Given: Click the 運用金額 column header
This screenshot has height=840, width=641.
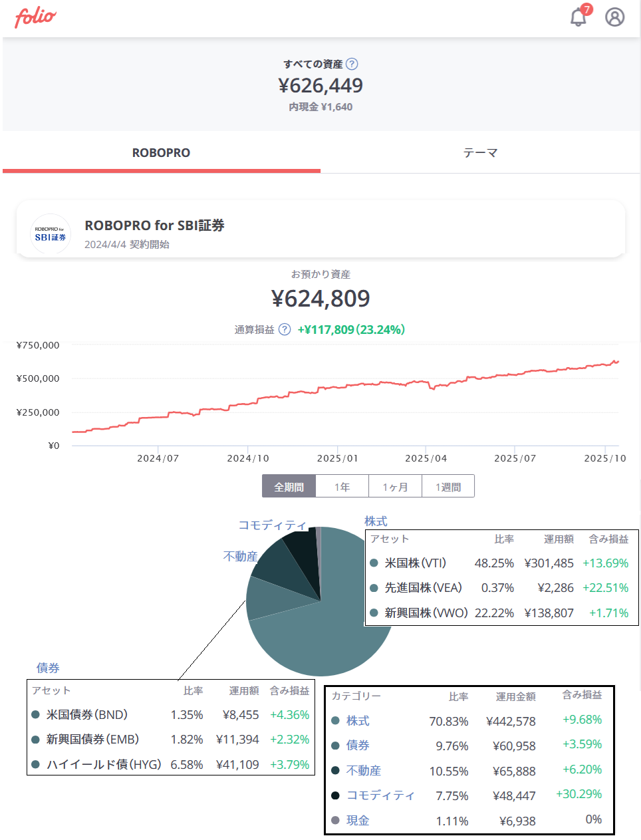Looking at the screenshot, I should tap(515, 696).
